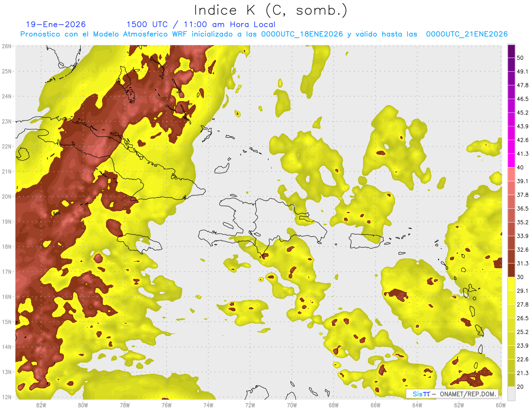The height and width of the screenshot is (411, 532).
Task: Click the gray colorbar swatch below value 20
Action: click(x=511, y=393)
